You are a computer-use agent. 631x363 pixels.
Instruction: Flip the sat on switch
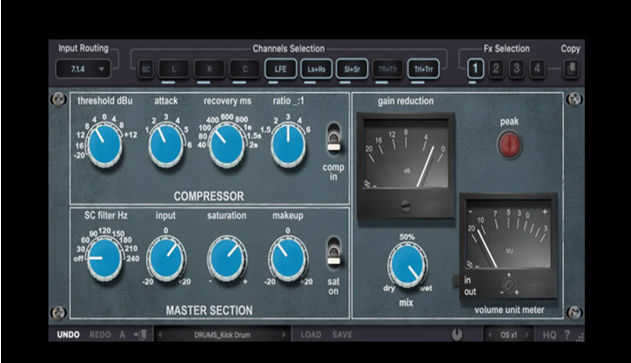(334, 253)
